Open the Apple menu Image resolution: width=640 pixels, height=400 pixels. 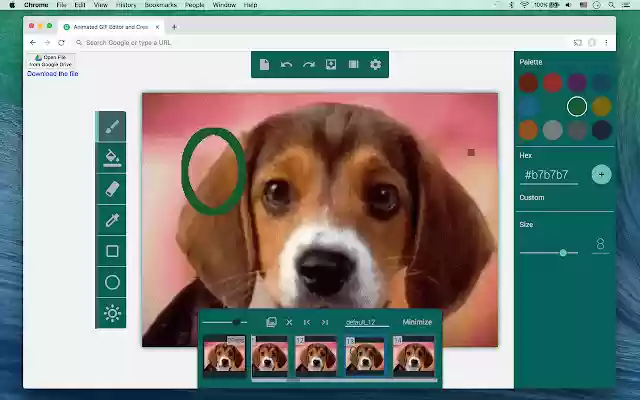(x=12, y=5)
